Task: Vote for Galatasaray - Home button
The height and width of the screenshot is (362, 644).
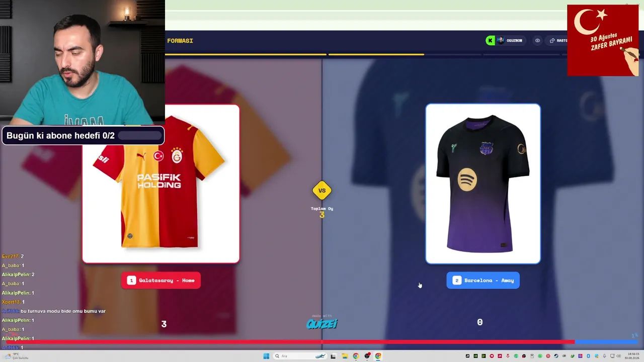Action: (161, 281)
